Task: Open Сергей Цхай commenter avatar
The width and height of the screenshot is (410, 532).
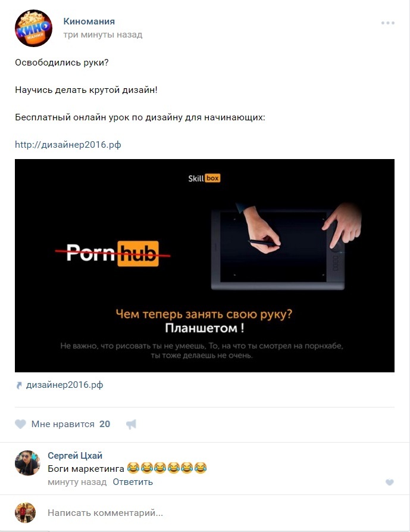Action: pos(27,463)
